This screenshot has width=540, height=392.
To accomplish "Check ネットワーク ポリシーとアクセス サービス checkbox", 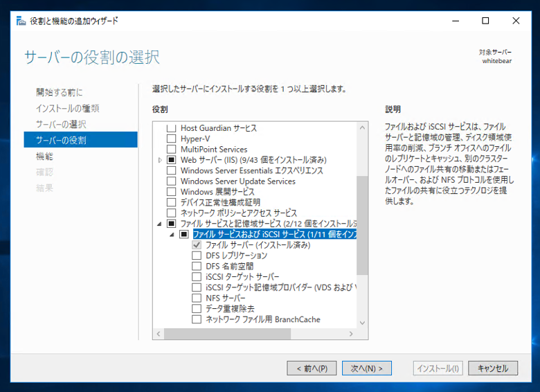I will 171,213.
